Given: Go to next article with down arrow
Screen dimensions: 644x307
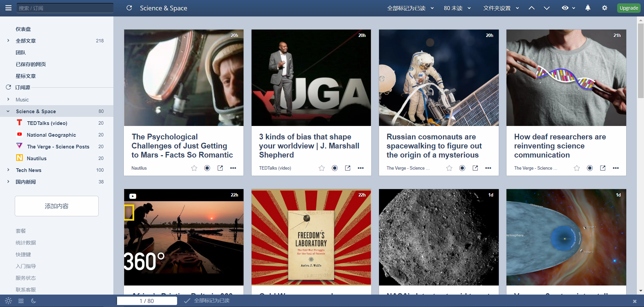Looking at the screenshot, I should (x=547, y=8).
